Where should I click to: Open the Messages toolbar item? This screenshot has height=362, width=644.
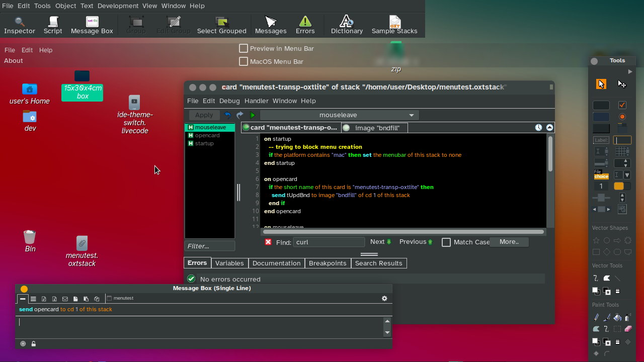tap(271, 25)
